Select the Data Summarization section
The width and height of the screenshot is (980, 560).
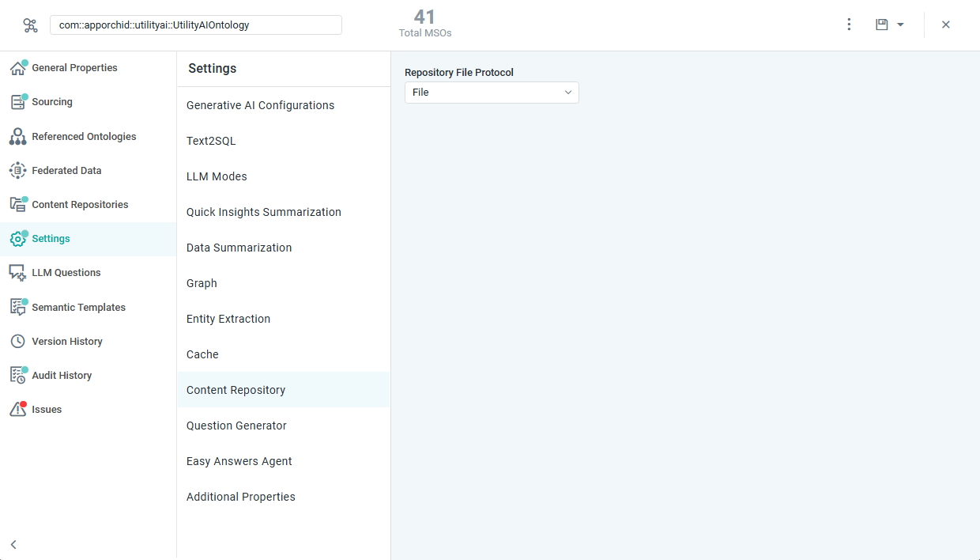[284, 248]
